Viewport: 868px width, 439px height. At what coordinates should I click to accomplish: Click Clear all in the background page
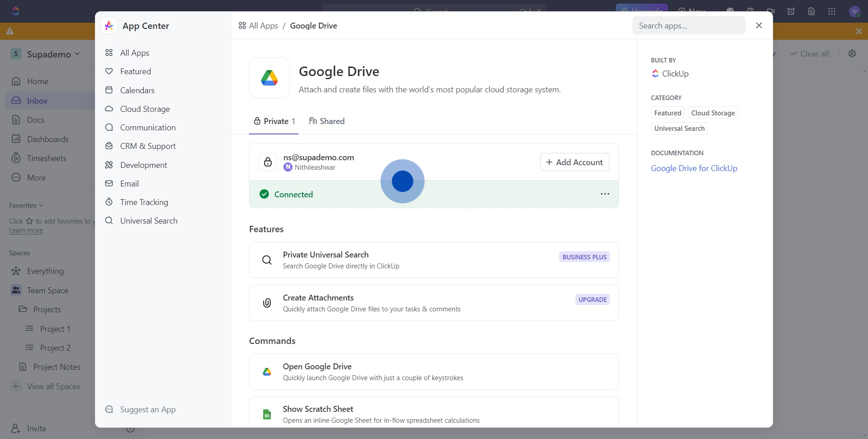pyautogui.click(x=810, y=54)
